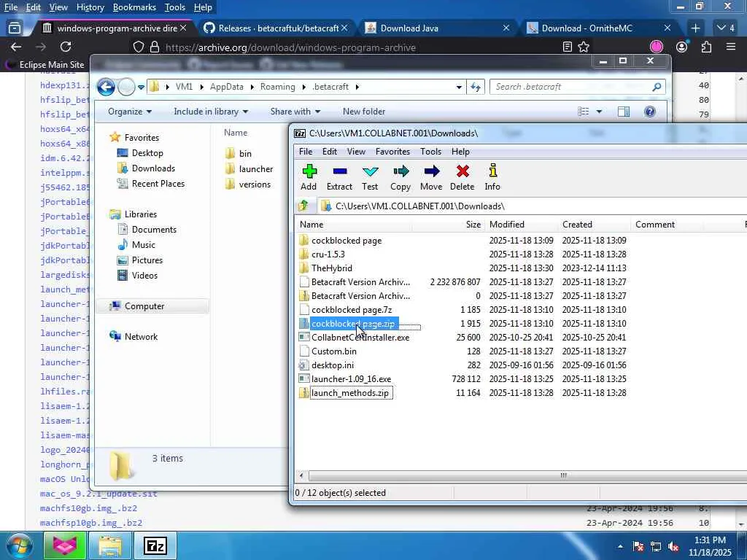Click the Add button in 7-Zip toolbar
Image resolution: width=747 pixels, height=560 pixels.
(309, 178)
